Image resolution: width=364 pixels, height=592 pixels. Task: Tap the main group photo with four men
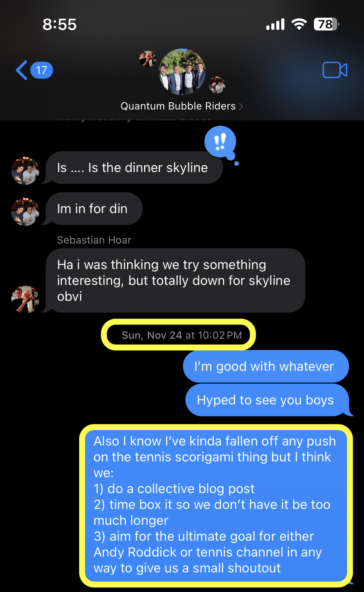(182, 72)
